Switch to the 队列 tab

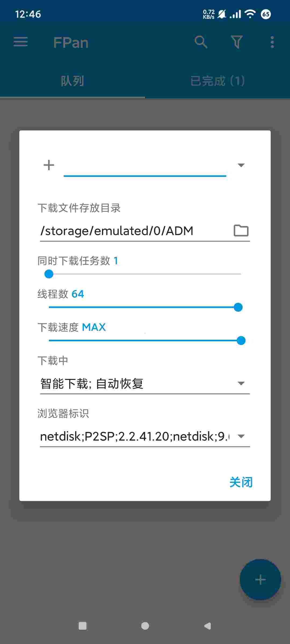pyautogui.click(x=73, y=81)
